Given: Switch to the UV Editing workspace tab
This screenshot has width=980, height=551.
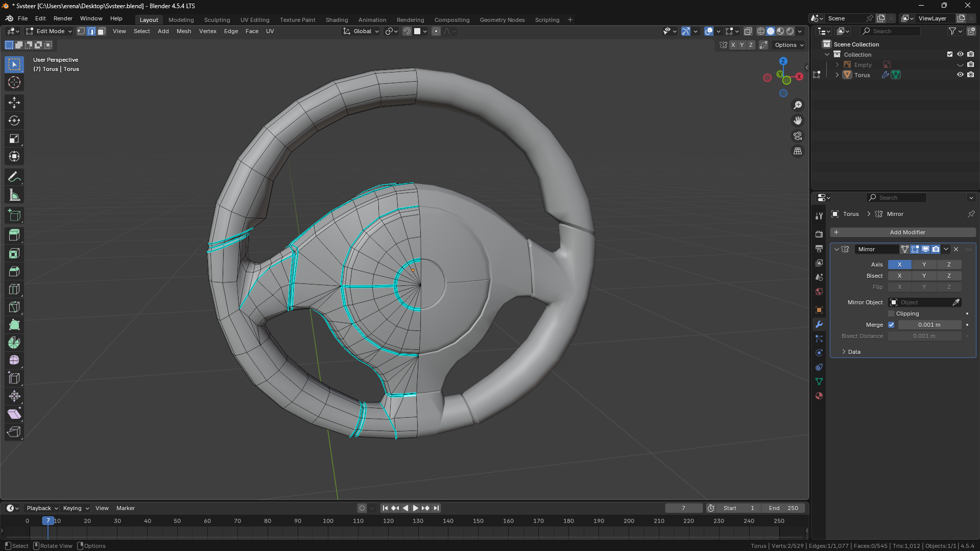Looking at the screenshot, I should (x=255, y=20).
